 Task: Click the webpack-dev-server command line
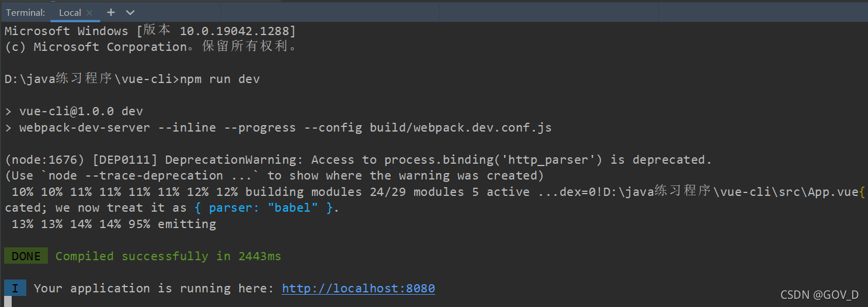[278, 127]
